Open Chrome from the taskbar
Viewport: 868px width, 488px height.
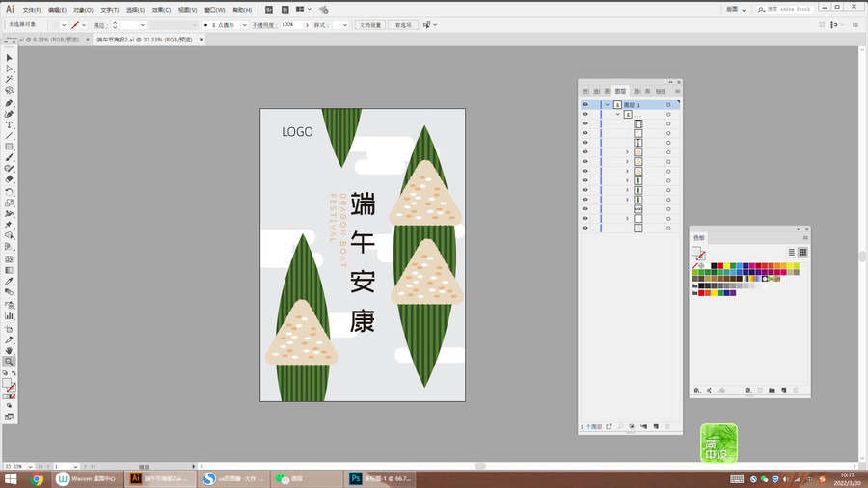[x=37, y=479]
